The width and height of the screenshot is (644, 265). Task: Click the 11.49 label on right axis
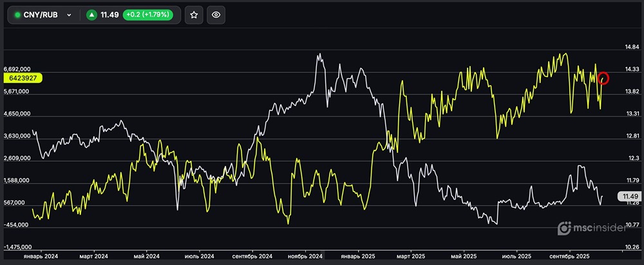pos(629,196)
